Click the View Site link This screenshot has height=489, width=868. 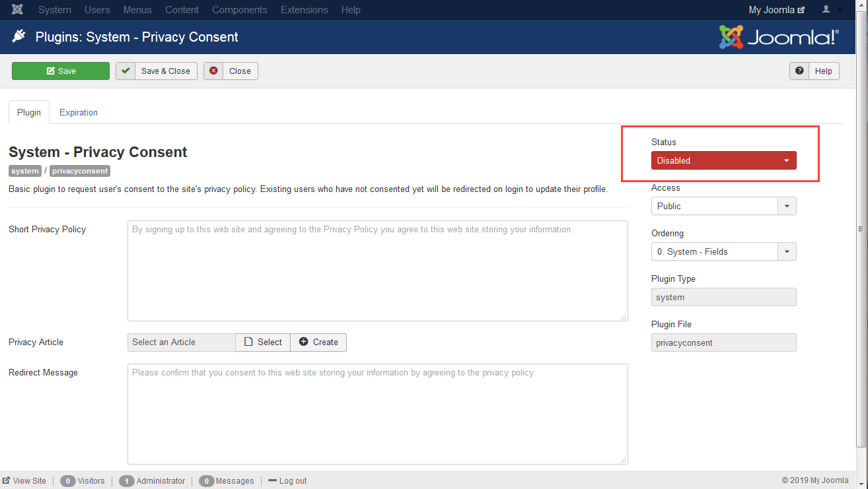click(24, 481)
